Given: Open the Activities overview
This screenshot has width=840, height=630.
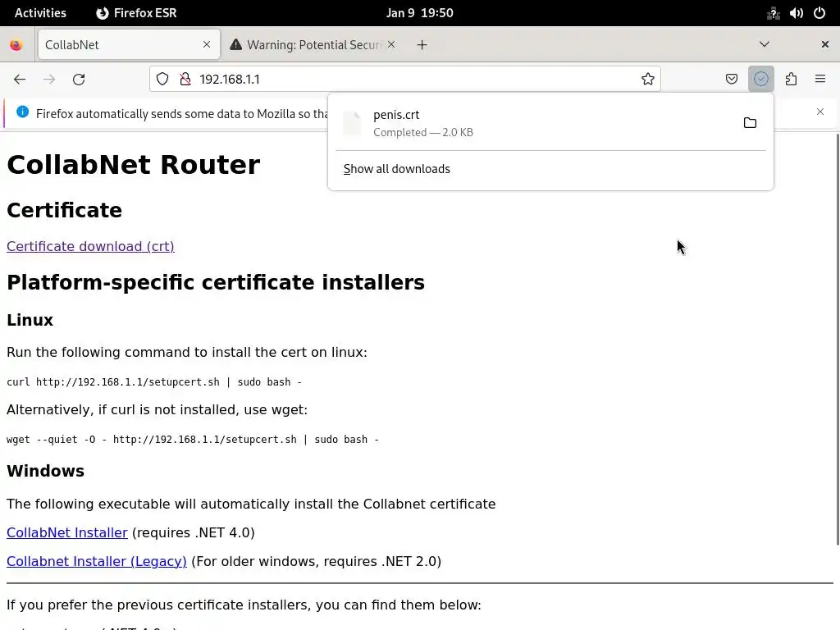Looking at the screenshot, I should (40, 13).
